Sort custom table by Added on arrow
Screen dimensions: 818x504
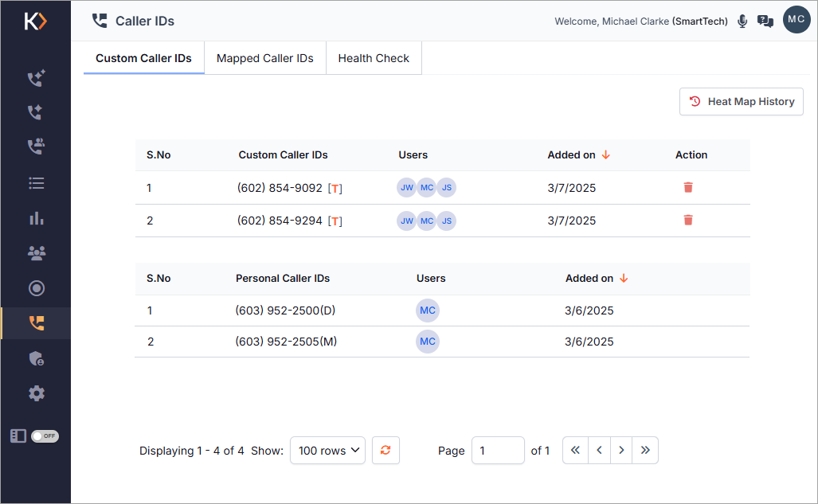(x=605, y=155)
